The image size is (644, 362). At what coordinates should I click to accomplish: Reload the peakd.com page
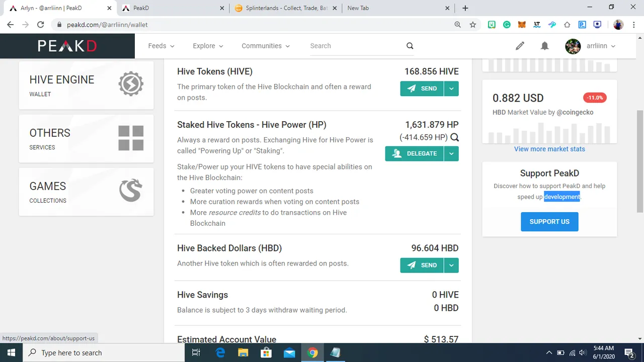41,25
